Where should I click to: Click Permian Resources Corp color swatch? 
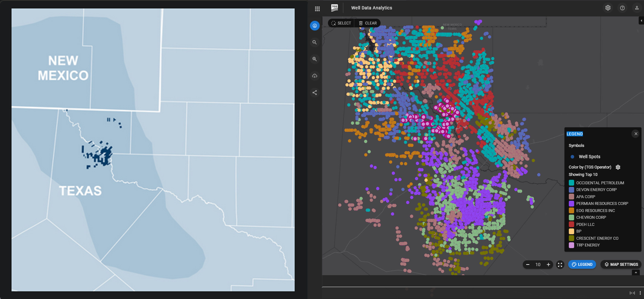click(571, 204)
